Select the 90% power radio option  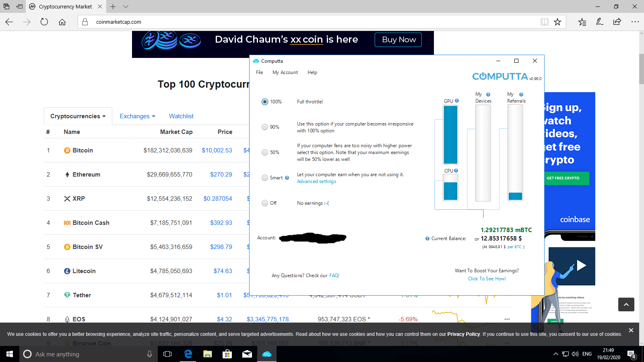(x=265, y=127)
